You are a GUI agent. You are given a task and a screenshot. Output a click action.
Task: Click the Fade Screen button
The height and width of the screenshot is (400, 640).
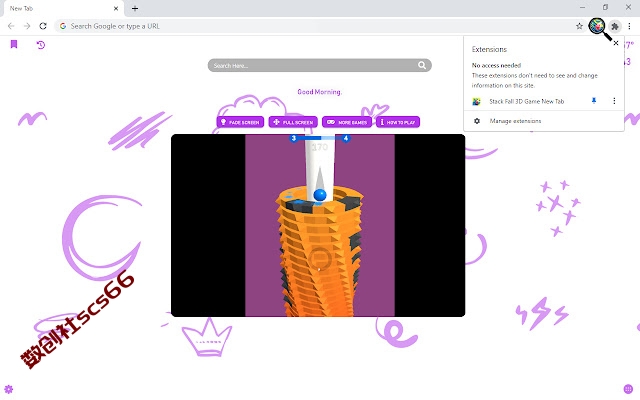(x=240, y=122)
